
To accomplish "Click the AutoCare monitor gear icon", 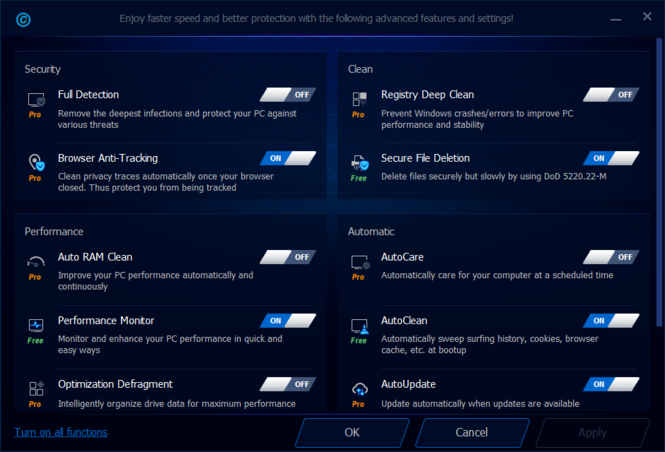I will [360, 262].
